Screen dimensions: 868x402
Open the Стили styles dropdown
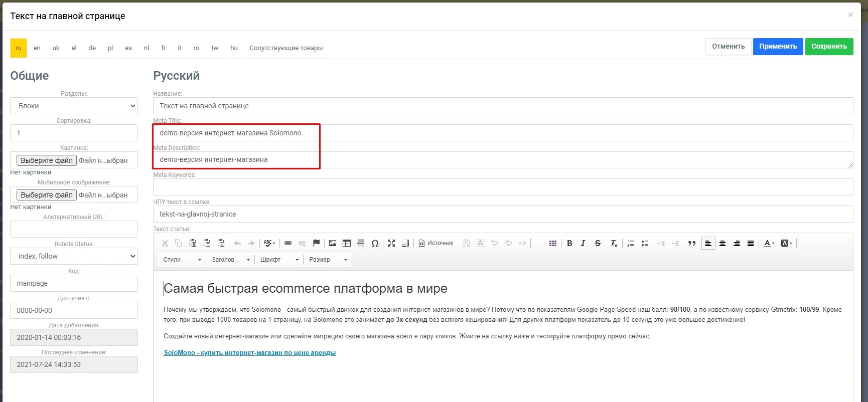pos(182,260)
